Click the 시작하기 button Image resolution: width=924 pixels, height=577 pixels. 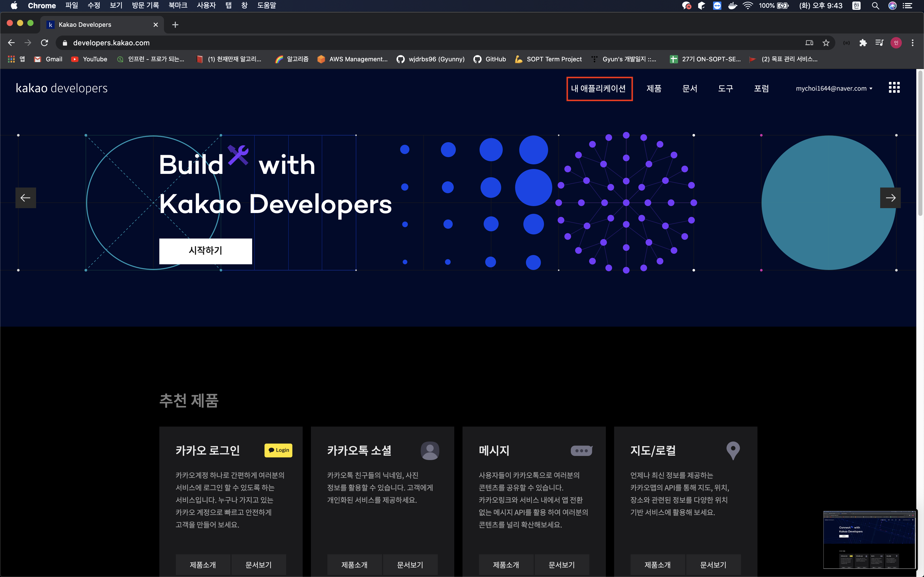(x=205, y=251)
